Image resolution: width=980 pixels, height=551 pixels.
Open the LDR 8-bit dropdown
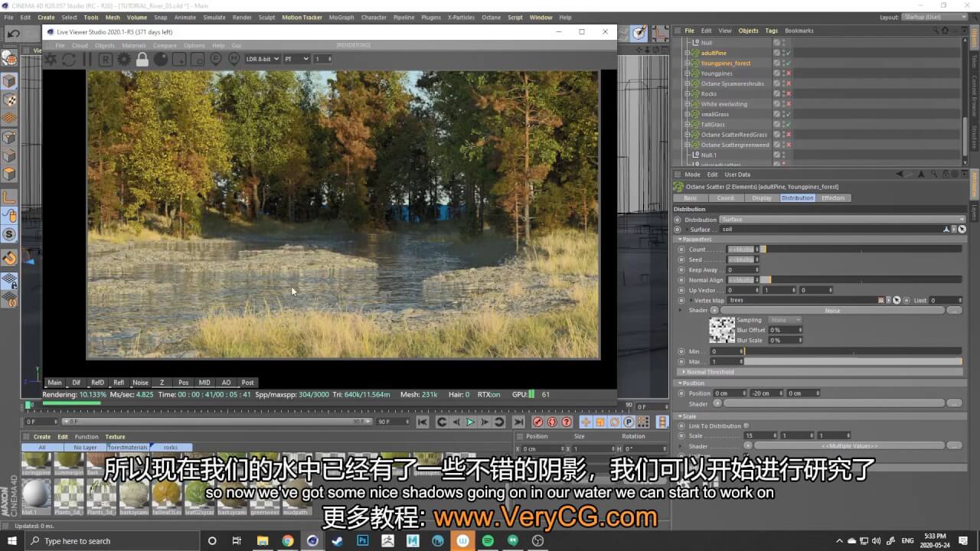click(262, 59)
